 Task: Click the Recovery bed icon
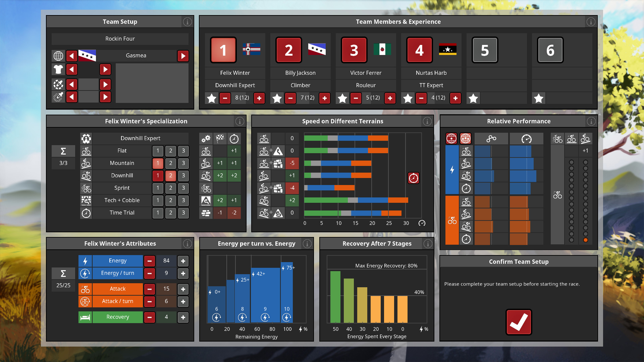(x=85, y=317)
